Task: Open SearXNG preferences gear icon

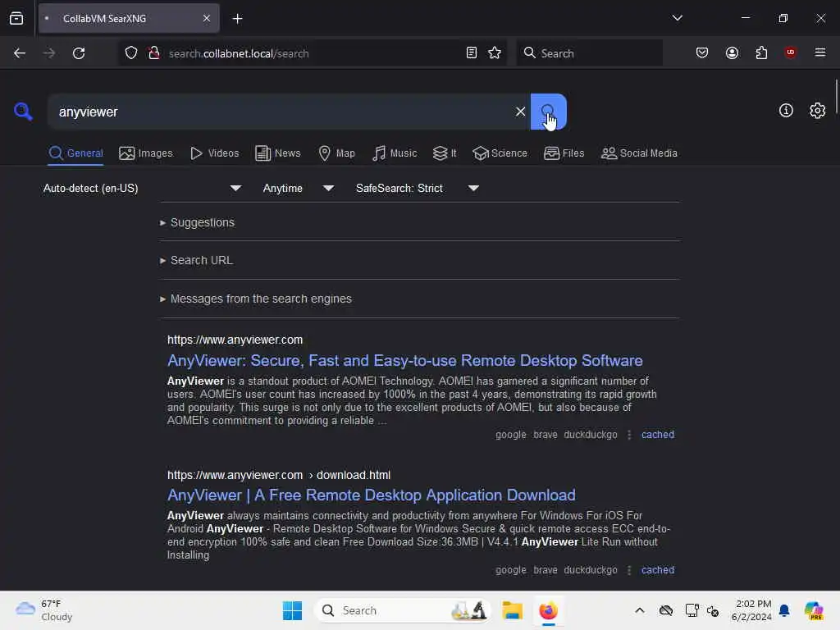Action: pos(817,111)
